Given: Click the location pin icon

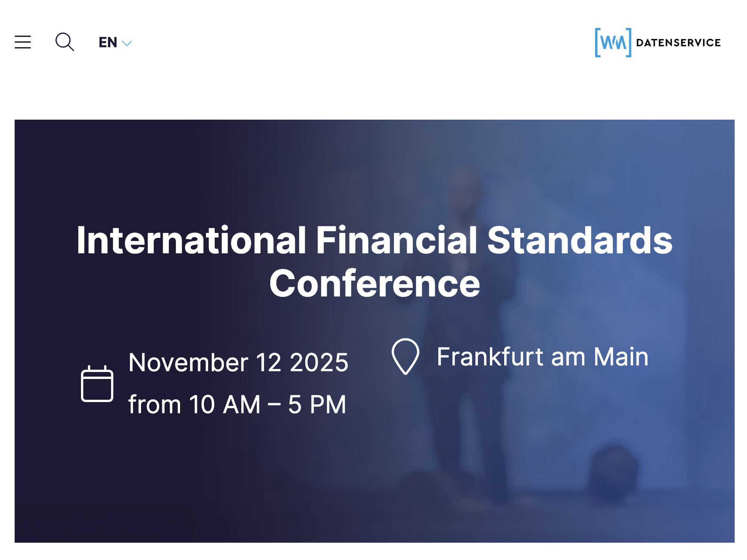Looking at the screenshot, I should point(405,356).
